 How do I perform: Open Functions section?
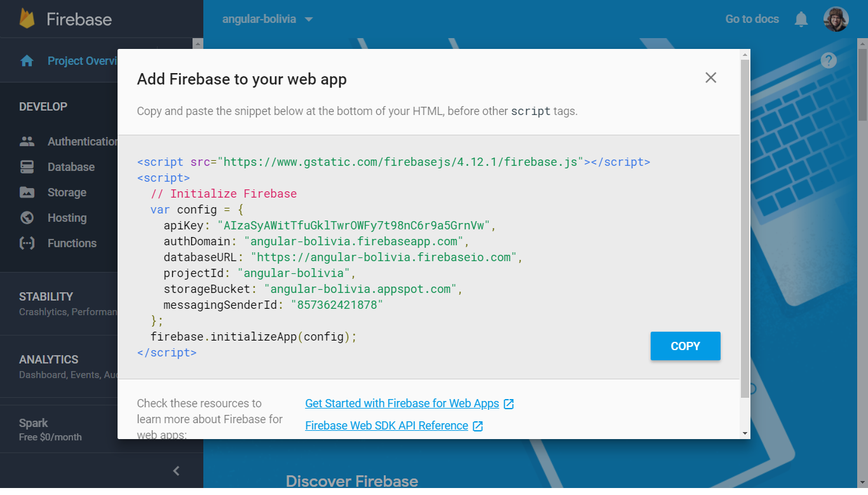(x=72, y=243)
